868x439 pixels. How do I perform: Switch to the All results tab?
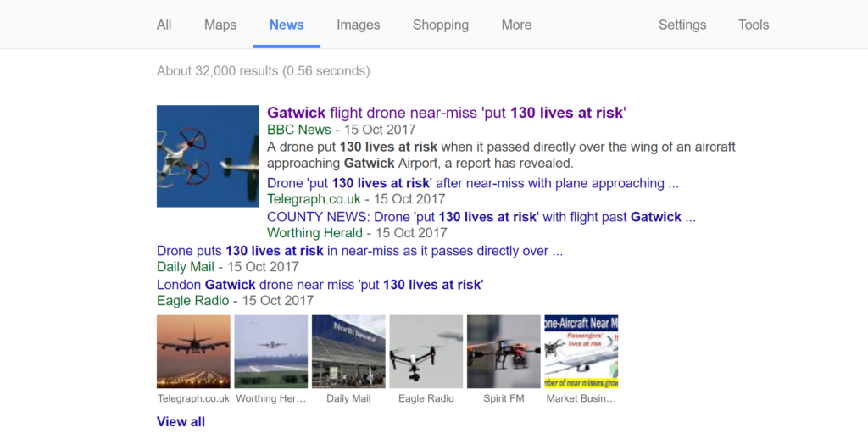tap(164, 25)
